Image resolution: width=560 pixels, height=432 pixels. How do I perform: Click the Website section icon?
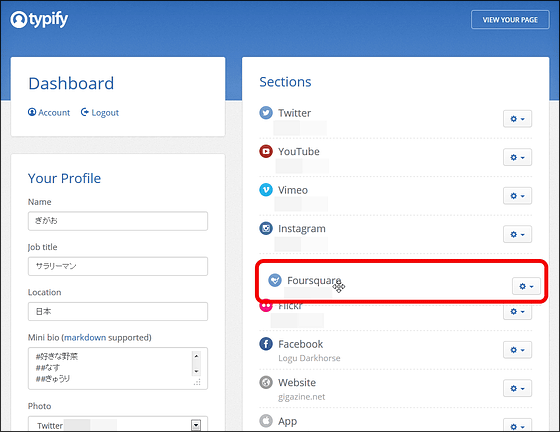(266, 383)
